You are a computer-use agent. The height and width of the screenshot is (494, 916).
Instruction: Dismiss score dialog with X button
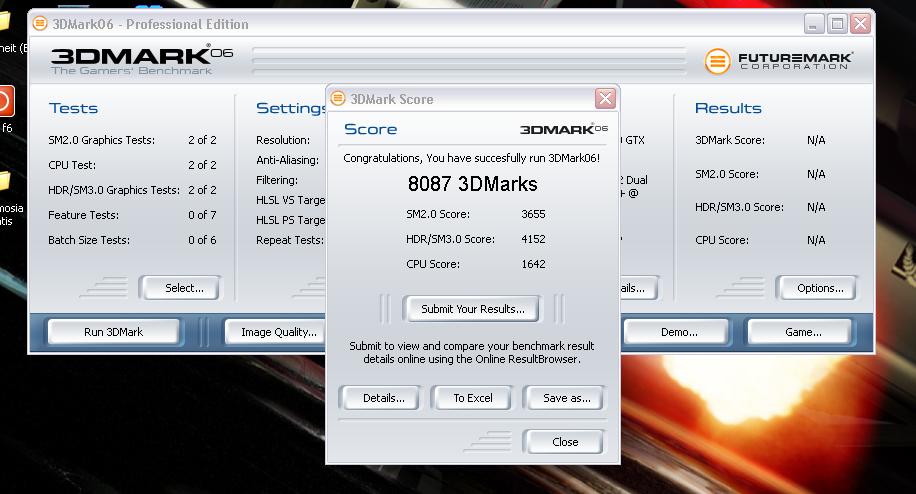click(x=605, y=99)
